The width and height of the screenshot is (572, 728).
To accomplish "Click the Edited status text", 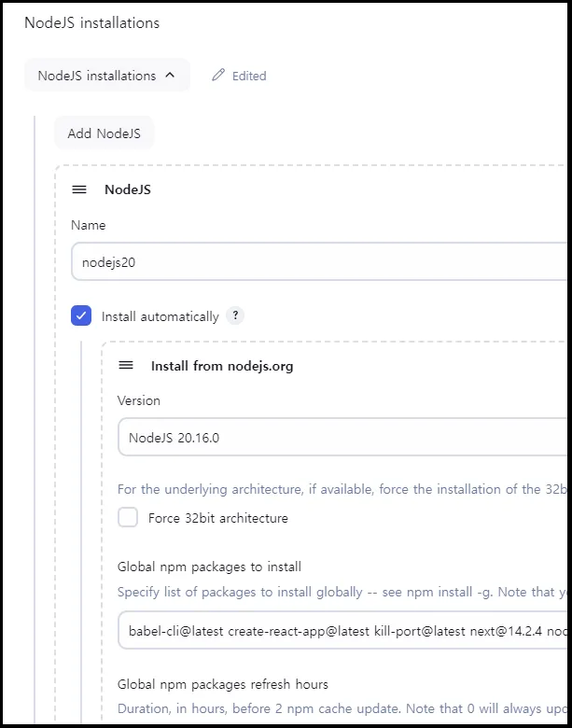I will point(249,77).
